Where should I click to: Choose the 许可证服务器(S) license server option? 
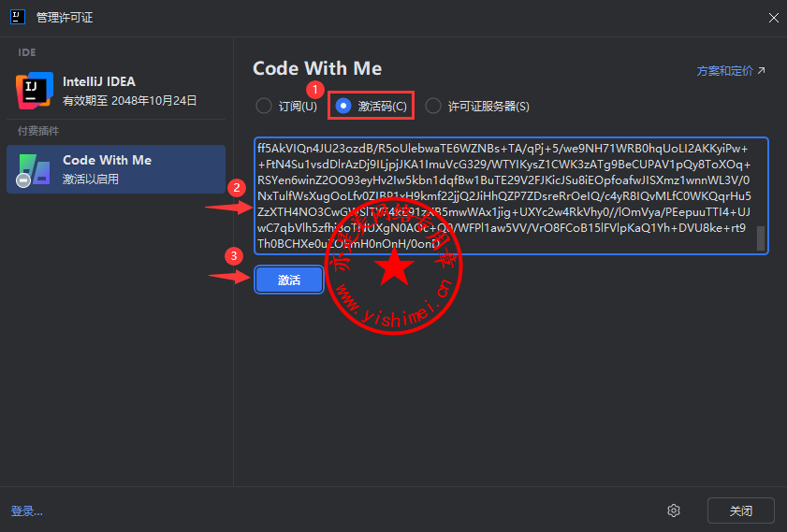click(x=477, y=107)
